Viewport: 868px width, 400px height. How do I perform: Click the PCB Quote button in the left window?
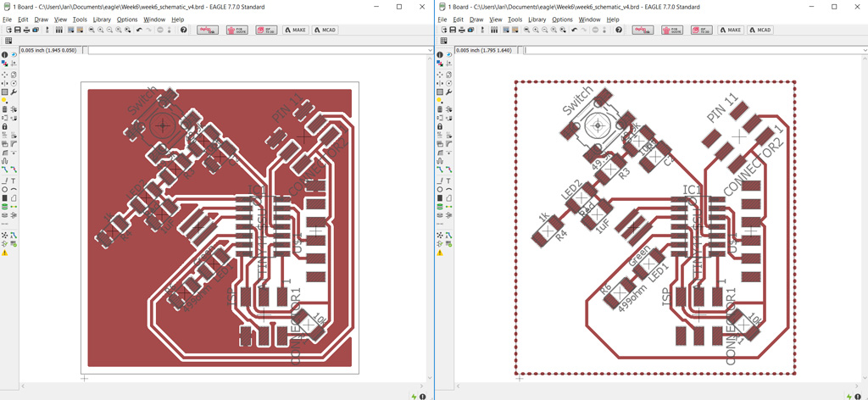237,30
